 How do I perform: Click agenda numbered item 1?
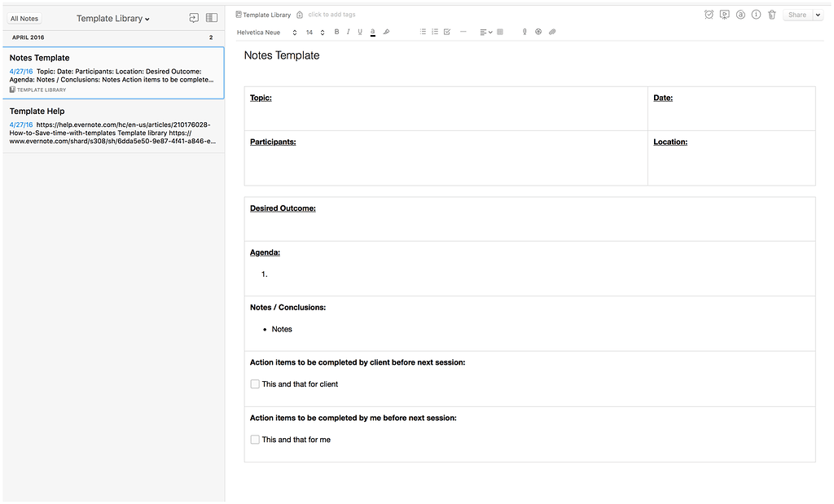265,274
